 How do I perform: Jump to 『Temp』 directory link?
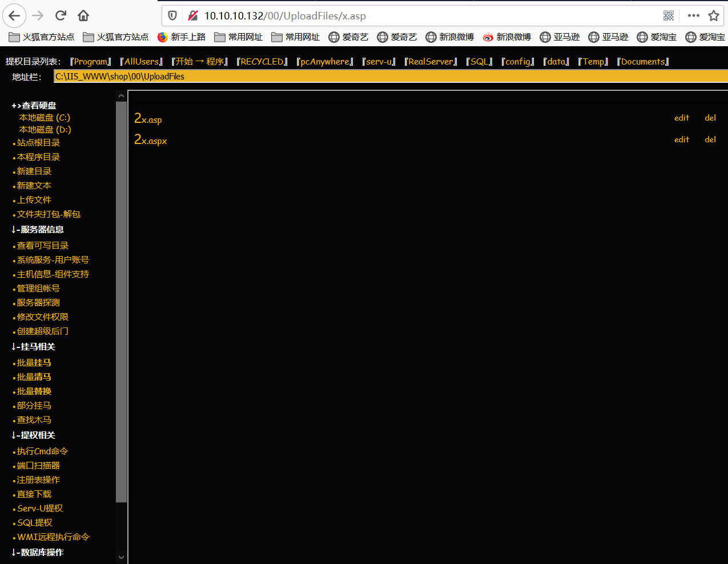pos(593,62)
